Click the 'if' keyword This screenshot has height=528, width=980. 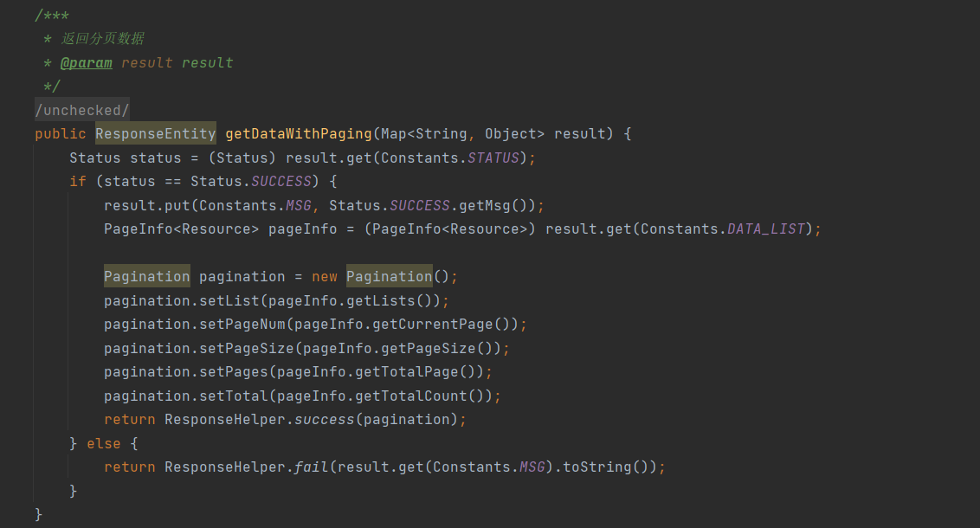[x=78, y=182]
